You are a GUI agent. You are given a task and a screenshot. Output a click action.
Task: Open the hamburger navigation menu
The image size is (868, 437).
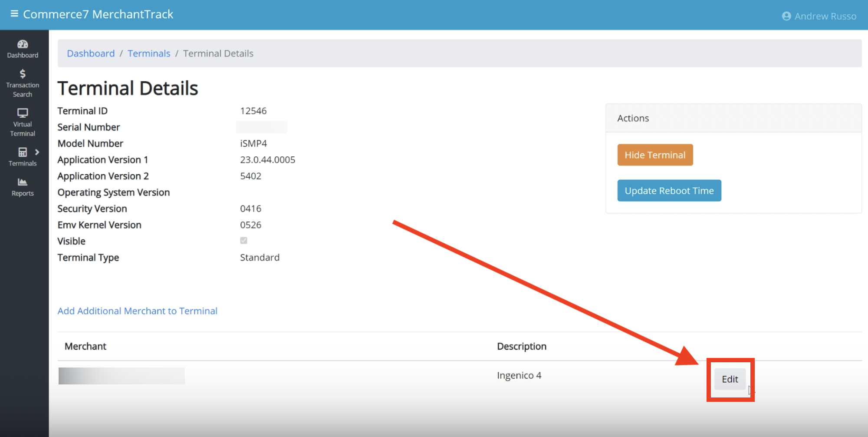point(14,14)
